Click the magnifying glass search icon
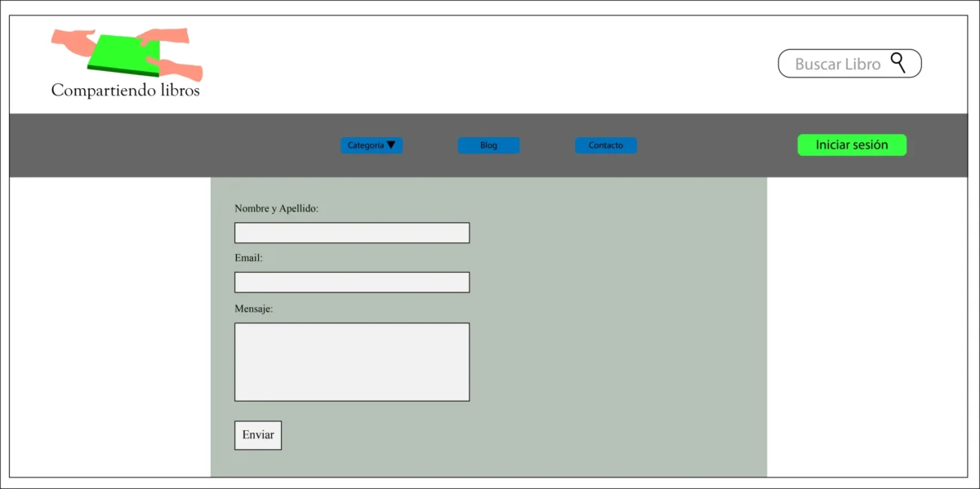Screen dimensions: 980x489 (898, 62)
